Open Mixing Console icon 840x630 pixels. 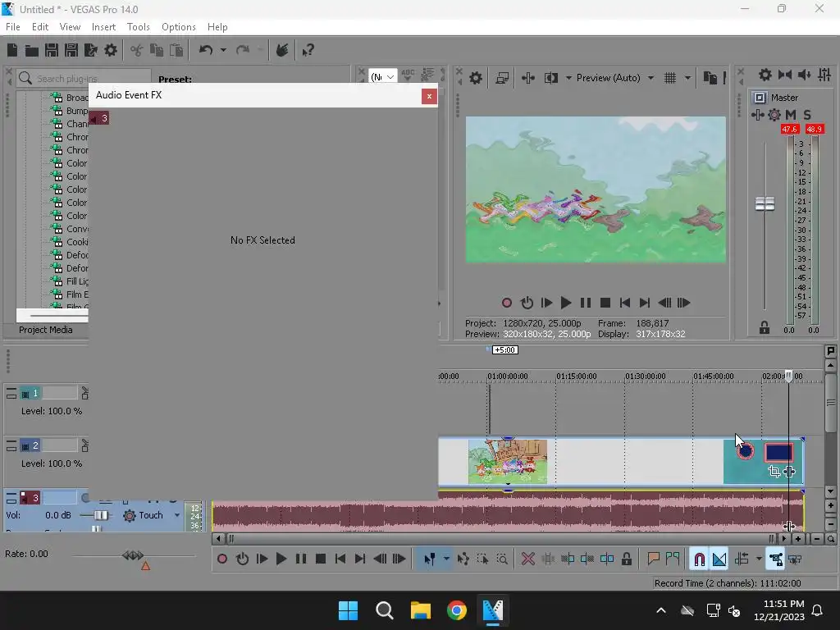point(824,75)
